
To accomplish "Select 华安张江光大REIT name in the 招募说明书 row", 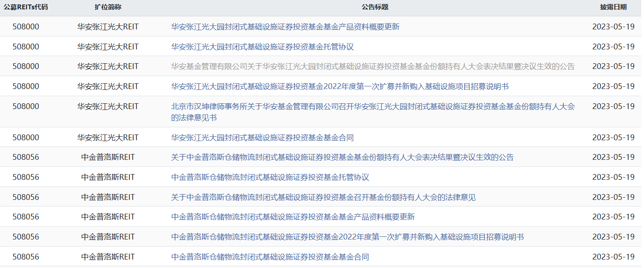I will tap(108, 86).
